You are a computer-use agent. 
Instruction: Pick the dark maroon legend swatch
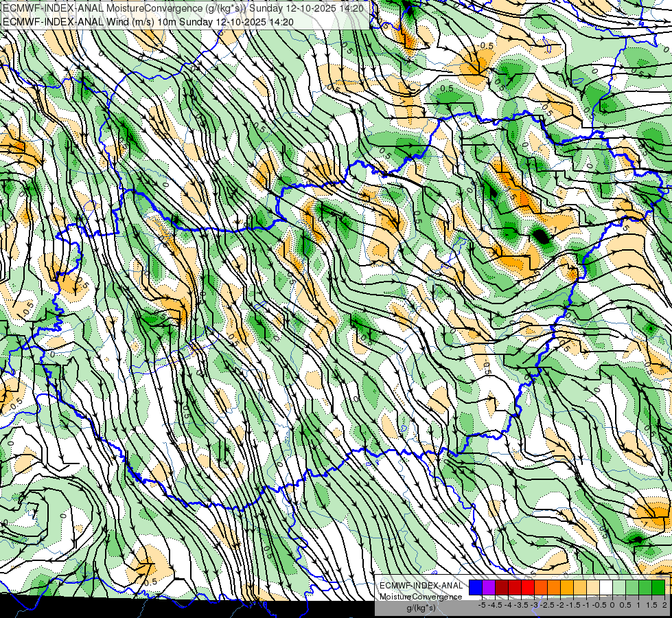(x=502, y=588)
